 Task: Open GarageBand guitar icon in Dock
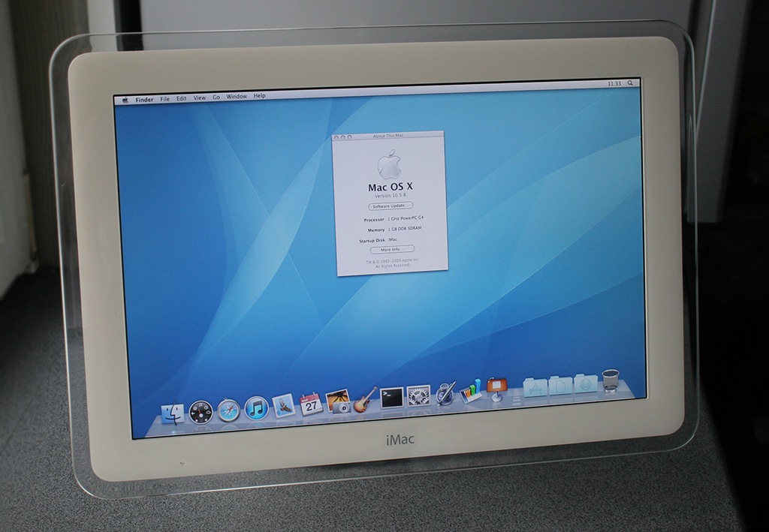point(366,399)
